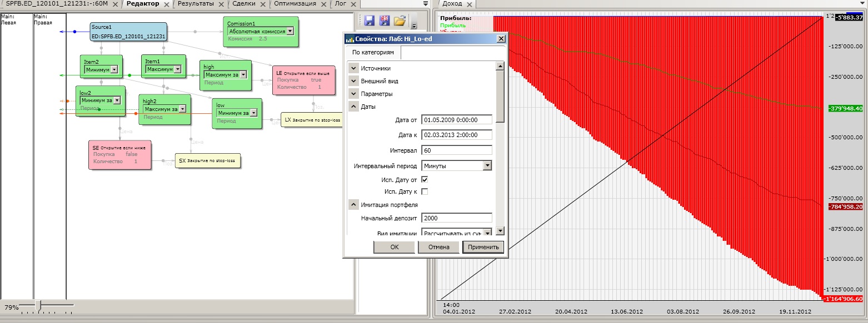Screen dimensions: 868x323
Task: Close the Редактор tab with its X
Action: [x=167, y=4]
